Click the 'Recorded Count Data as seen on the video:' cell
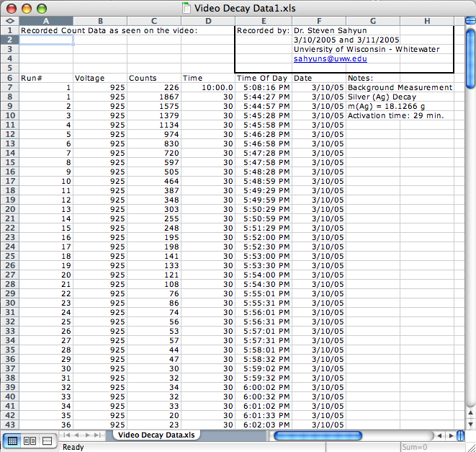476x452 pixels. click(x=109, y=30)
